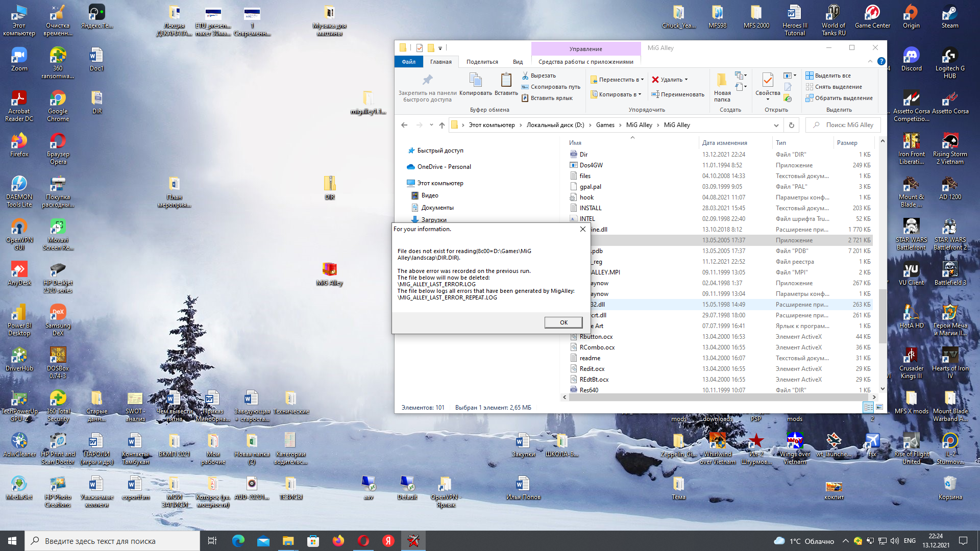980x551 pixels.
Task: Click Games in the breadcrumb path
Action: click(605, 125)
